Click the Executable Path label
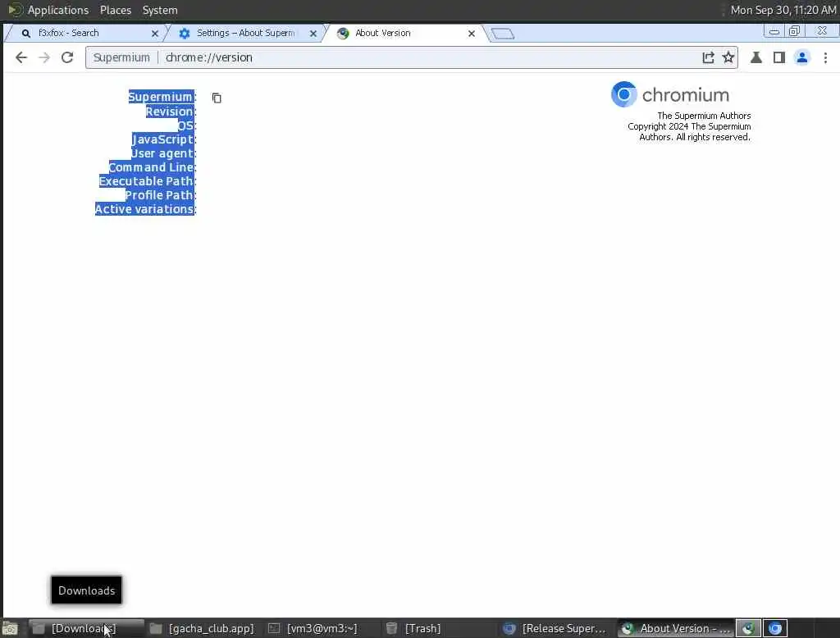This screenshot has height=638, width=840. tap(148, 181)
